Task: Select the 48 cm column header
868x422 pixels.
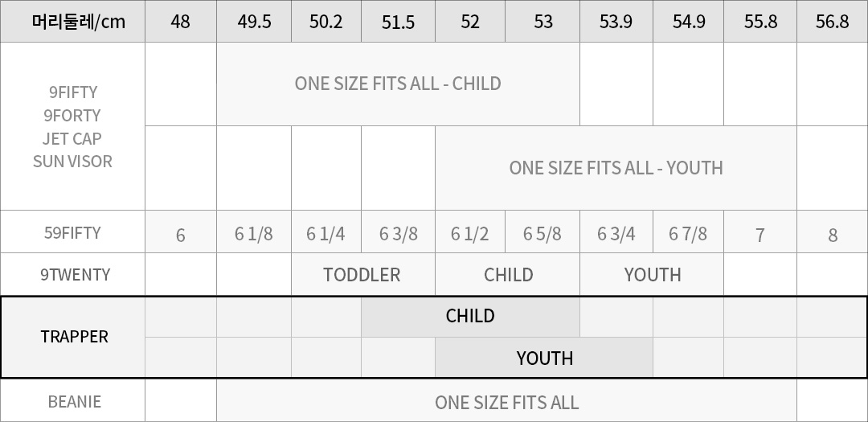Action: [181, 22]
